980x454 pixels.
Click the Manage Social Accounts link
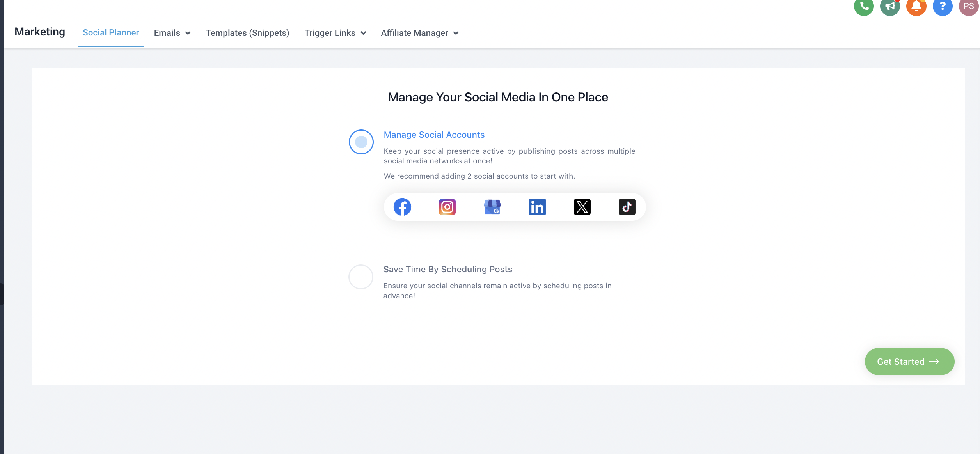[x=434, y=135]
